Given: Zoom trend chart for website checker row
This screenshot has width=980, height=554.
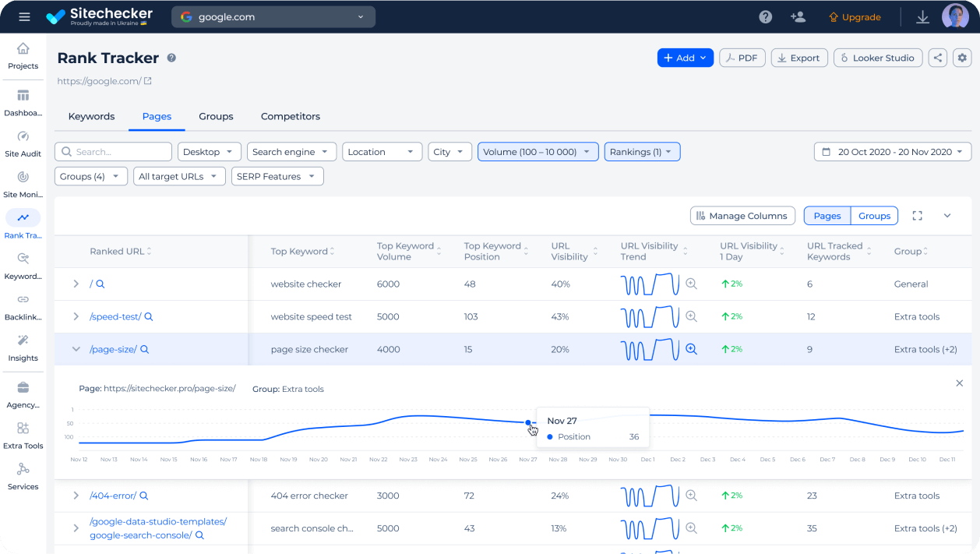Looking at the screenshot, I should pyautogui.click(x=691, y=284).
